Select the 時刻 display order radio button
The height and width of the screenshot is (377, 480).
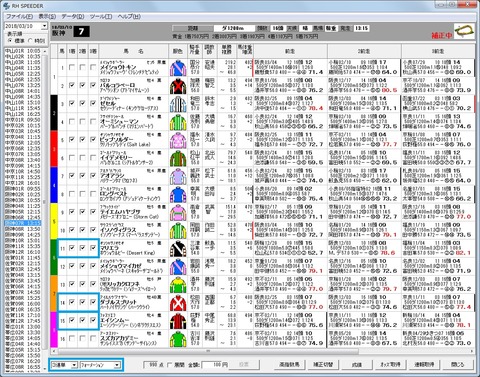pyautogui.click(x=30, y=41)
